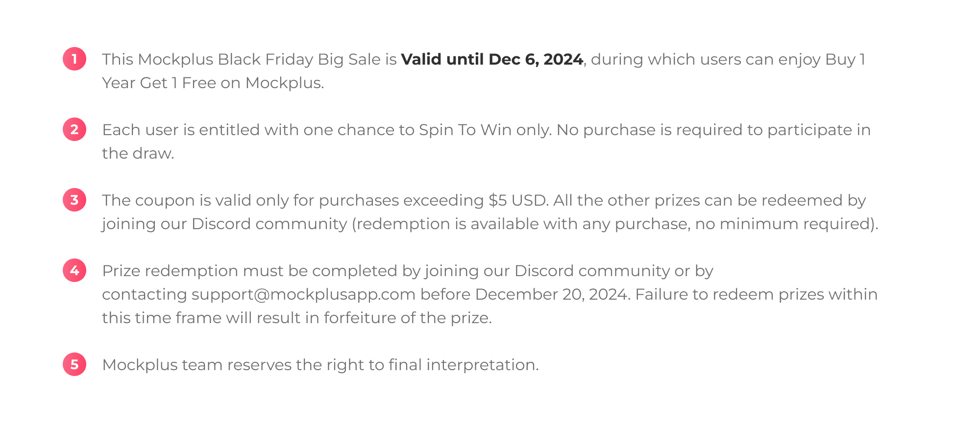
Task: Click the support@mockplusapp.com email address
Action: (303, 295)
